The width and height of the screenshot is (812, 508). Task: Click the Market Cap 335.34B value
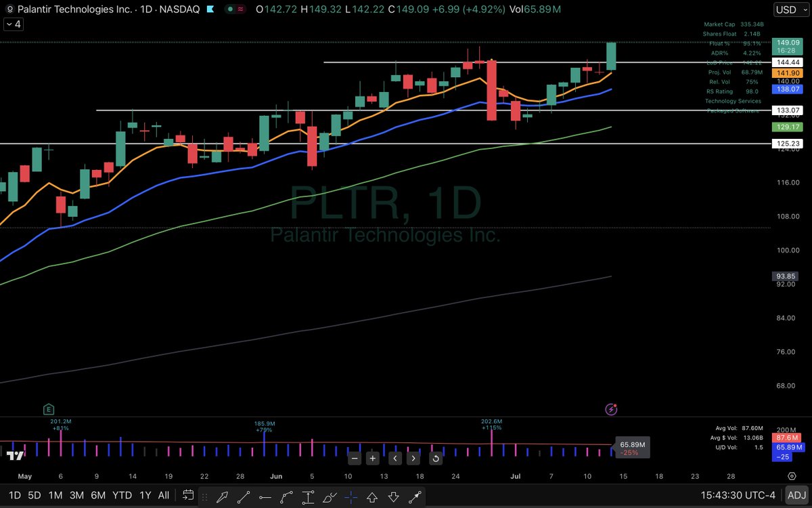click(x=752, y=24)
